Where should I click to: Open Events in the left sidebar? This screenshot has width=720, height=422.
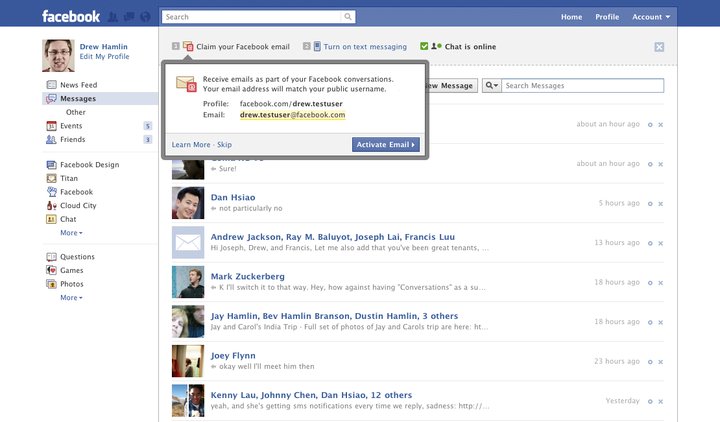coord(71,126)
